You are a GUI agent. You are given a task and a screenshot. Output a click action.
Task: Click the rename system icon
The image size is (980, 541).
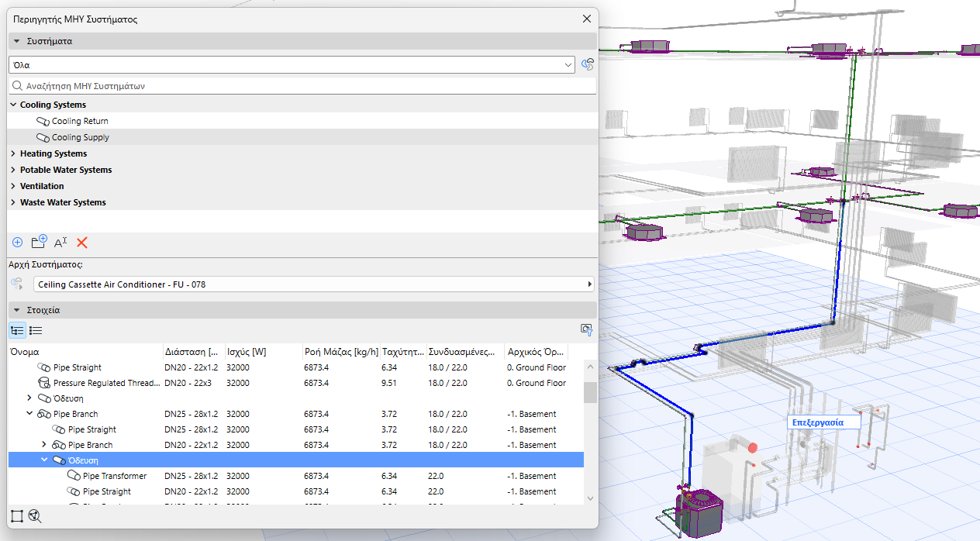[60, 243]
